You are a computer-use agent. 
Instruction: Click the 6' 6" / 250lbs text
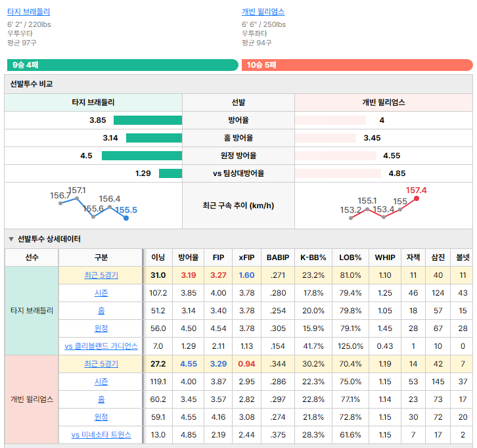pyautogui.click(x=263, y=24)
